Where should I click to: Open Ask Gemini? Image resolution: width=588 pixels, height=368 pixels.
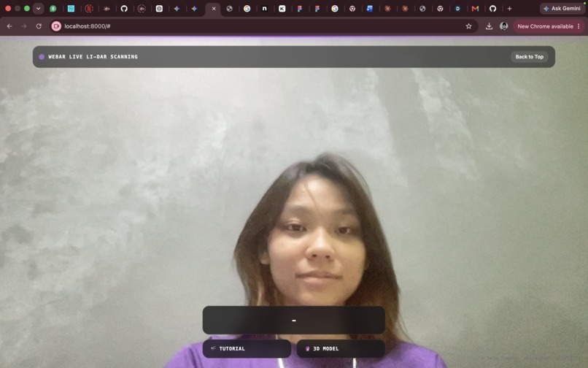(x=563, y=8)
